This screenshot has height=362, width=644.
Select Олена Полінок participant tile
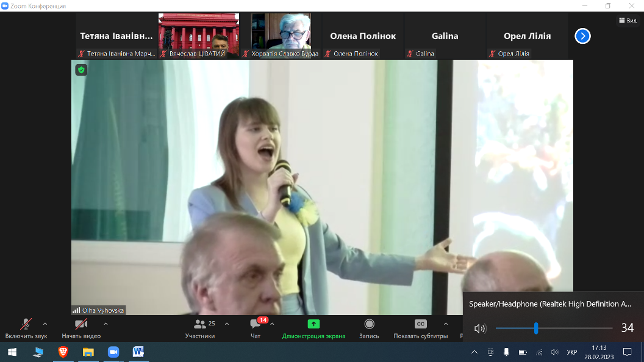tap(363, 36)
